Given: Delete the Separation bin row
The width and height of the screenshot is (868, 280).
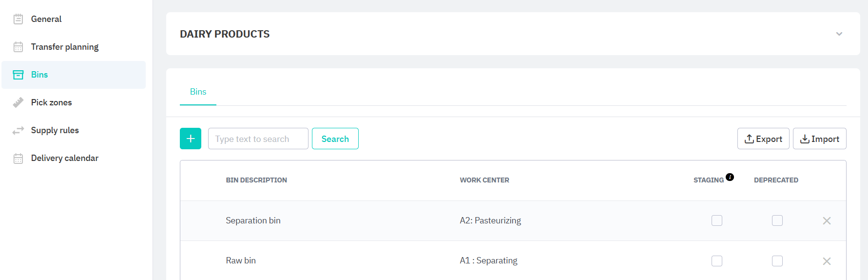Looking at the screenshot, I should [x=827, y=221].
